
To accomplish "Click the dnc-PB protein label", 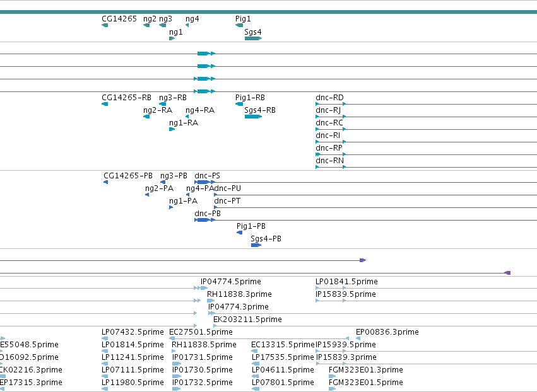I will (208, 214).
